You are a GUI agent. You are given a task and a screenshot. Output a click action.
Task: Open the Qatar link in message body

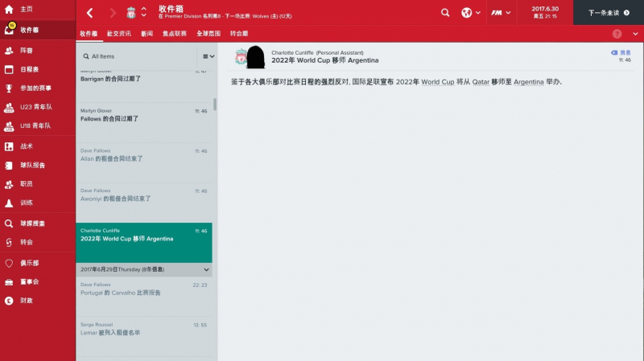tap(481, 82)
